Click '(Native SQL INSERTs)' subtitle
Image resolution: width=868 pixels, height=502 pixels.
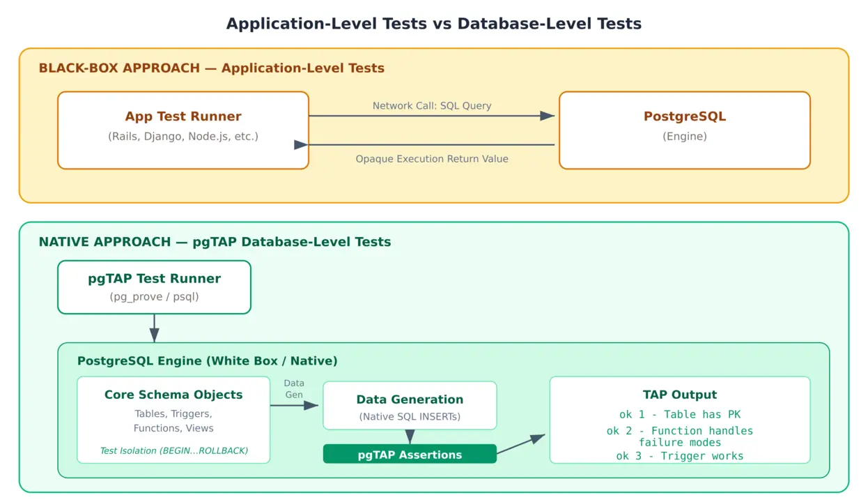point(410,417)
